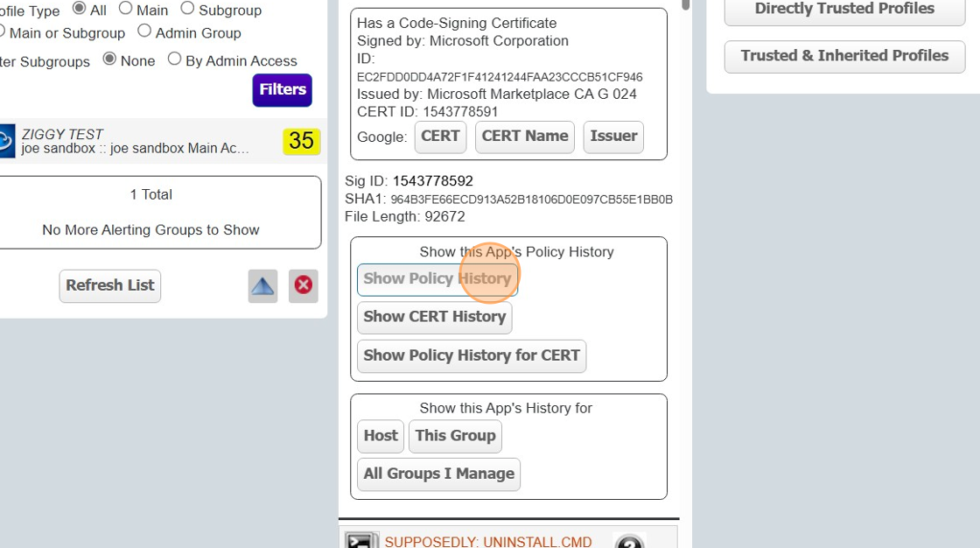Click the UNINSTALL.CMD terminal file icon
The width and height of the screenshot is (980, 548).
point(360,540)
